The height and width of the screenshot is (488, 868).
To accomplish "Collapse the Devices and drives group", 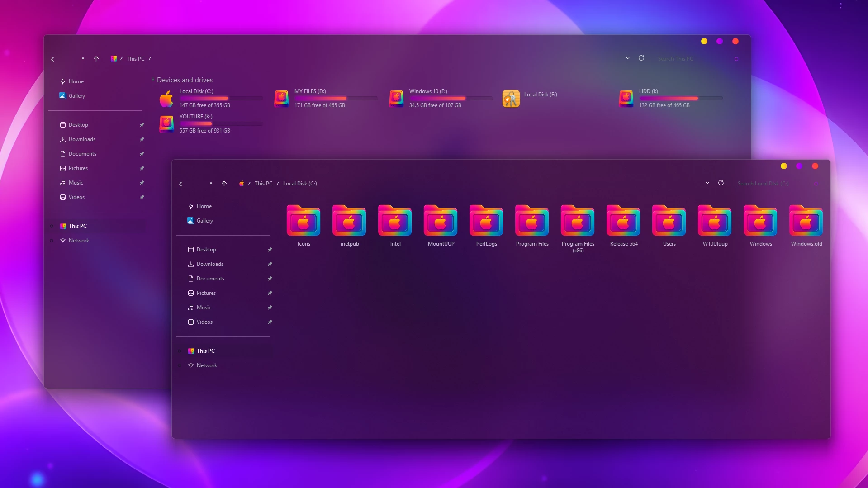I will point(153,80).
